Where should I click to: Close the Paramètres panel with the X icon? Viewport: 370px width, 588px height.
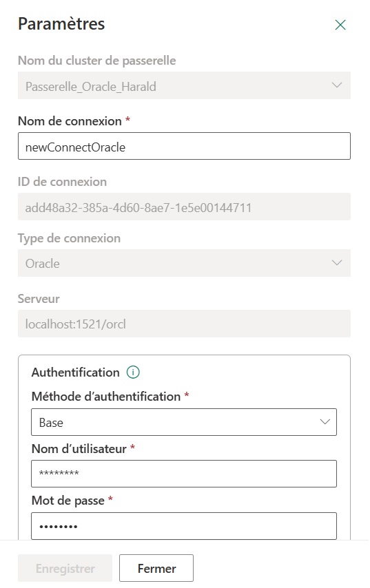[340, 25]
